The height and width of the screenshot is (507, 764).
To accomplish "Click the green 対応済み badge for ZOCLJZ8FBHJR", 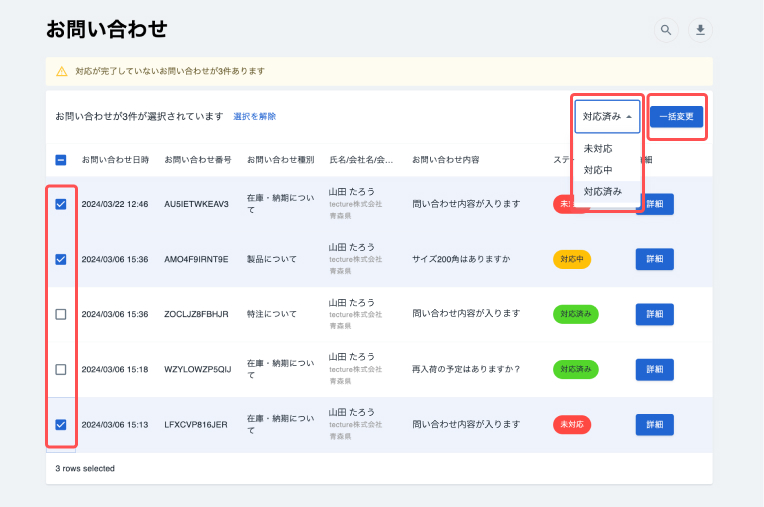I will 575,314.
